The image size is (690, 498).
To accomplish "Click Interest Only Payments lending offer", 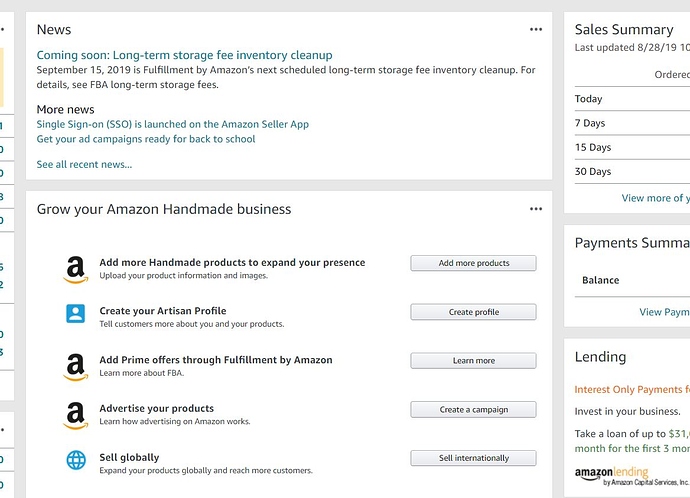I will click(x=632, y=389).
